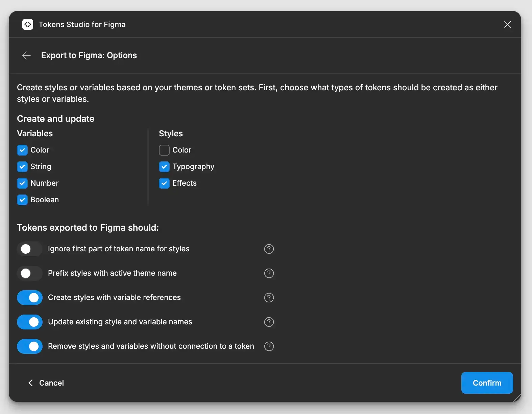
Task: Disable Number variables checkbox
Action: pos(22,183)
